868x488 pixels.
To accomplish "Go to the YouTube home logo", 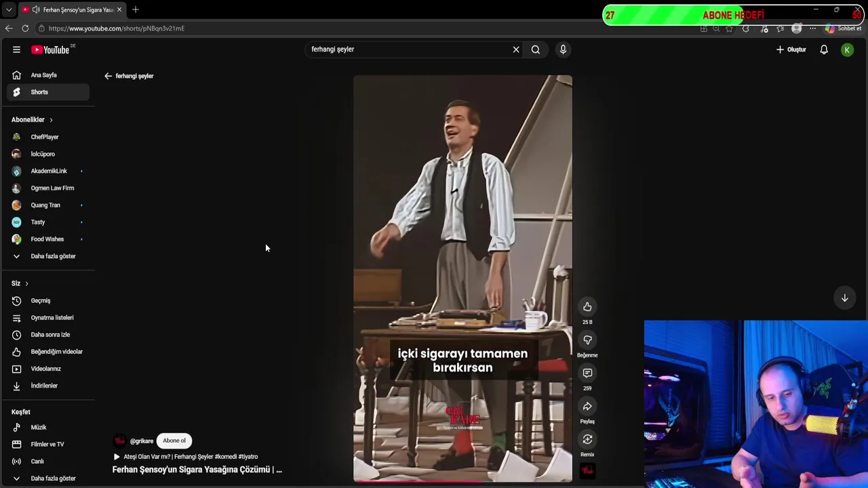I will coord(50,49).
